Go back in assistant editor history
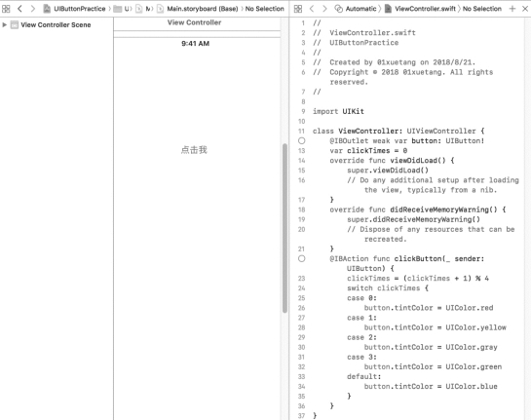This screenshot has width=531, height=420. [312, 9]
